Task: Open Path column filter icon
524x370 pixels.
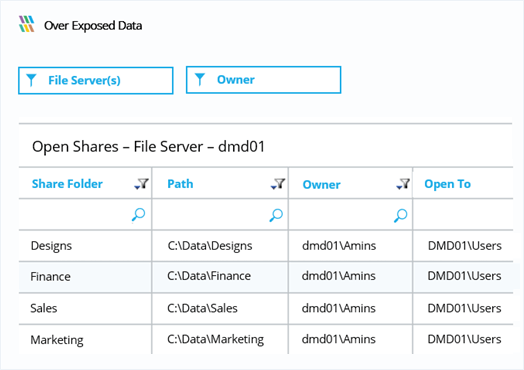Action: (278, 184)
